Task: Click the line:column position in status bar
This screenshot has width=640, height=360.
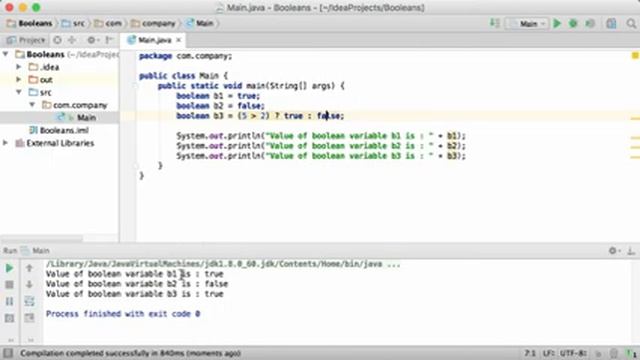Action: [x=530, y=353]
